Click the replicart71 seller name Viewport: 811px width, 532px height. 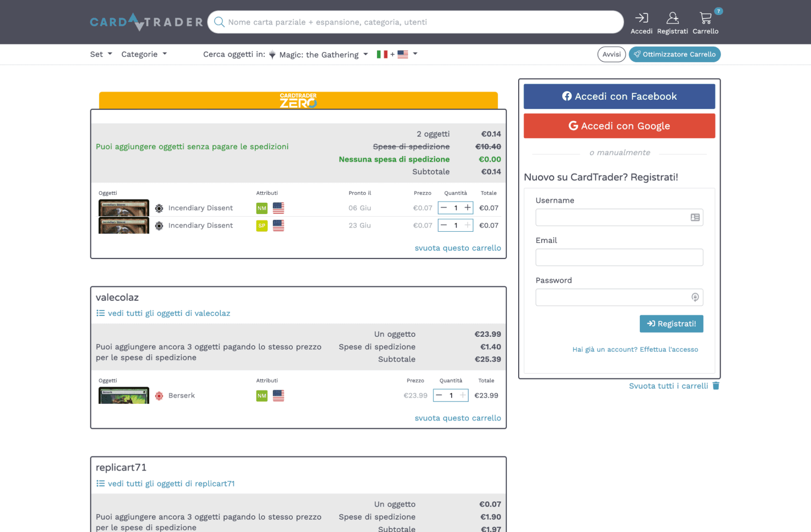(121, 468)
